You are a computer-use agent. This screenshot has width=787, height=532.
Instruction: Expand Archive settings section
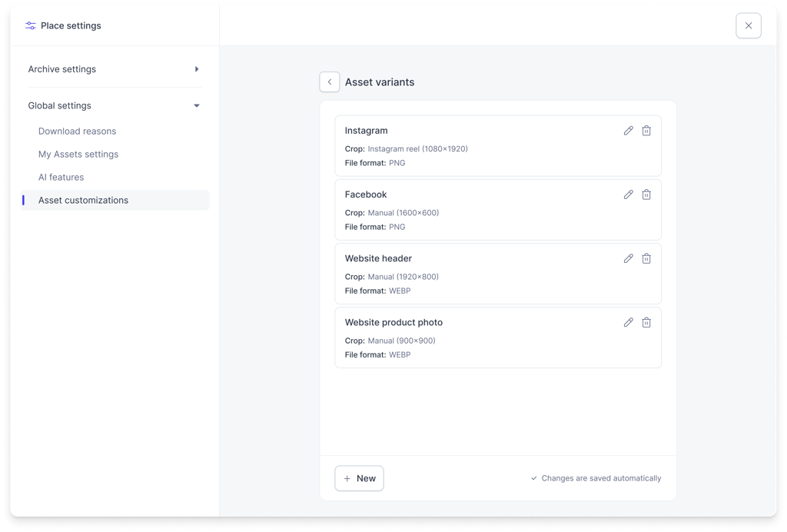coord(115,69)
